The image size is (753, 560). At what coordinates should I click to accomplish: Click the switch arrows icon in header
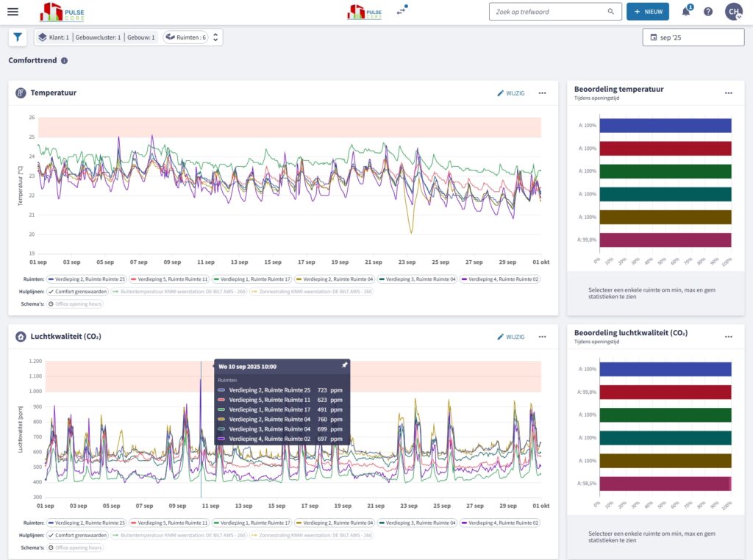tap(402, 11)
